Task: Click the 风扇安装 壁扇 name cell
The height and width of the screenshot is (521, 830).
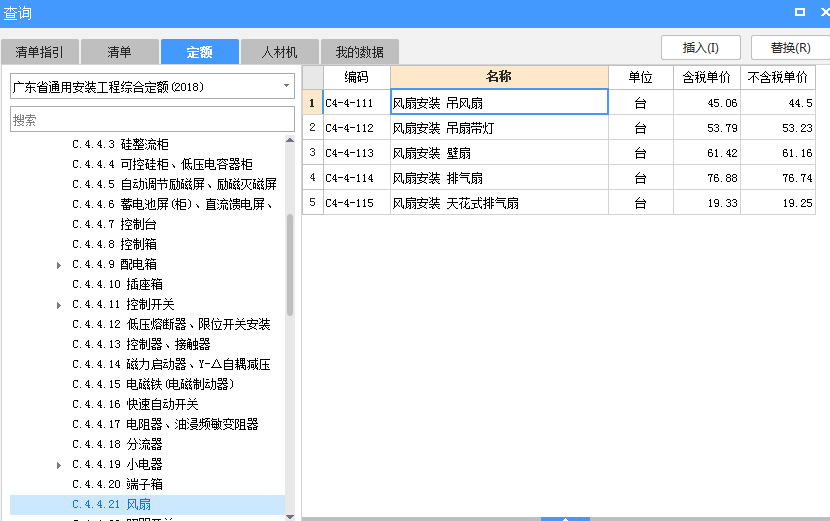Action: click(x=499, y=153)
